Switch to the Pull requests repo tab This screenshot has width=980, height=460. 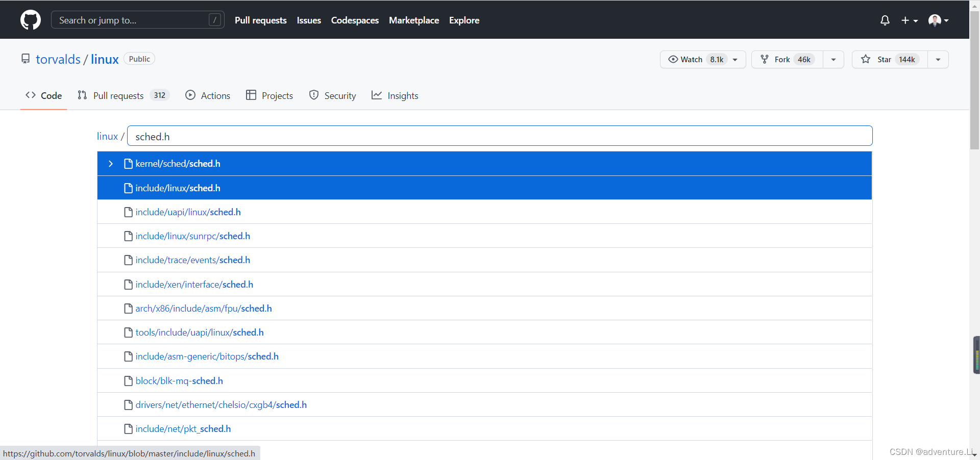(x=123, y=95)
